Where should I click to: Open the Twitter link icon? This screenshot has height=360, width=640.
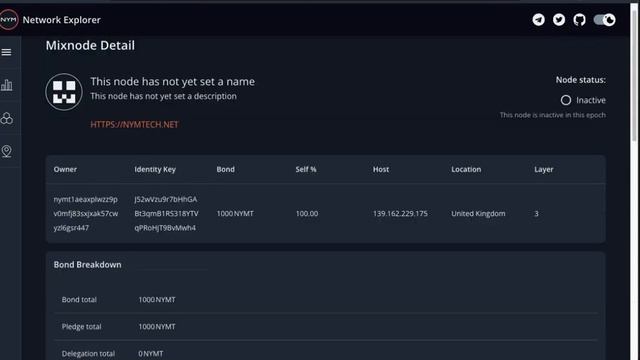pyautogui.click(x=559, y=20)
